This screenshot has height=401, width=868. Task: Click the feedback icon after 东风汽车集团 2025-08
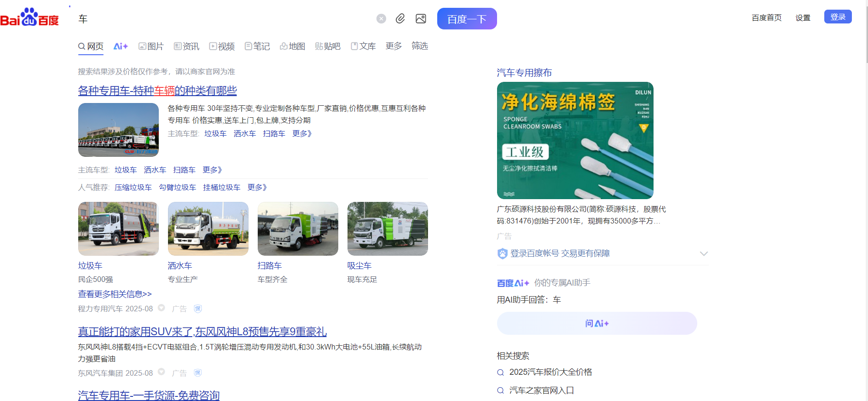pos(162,372)
